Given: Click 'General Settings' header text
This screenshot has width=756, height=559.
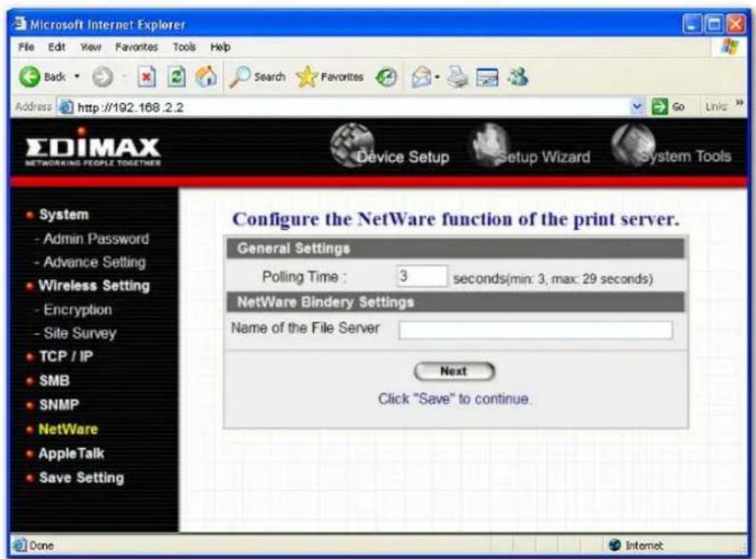Looking at the screenshot, I should [x=293, y=248].
